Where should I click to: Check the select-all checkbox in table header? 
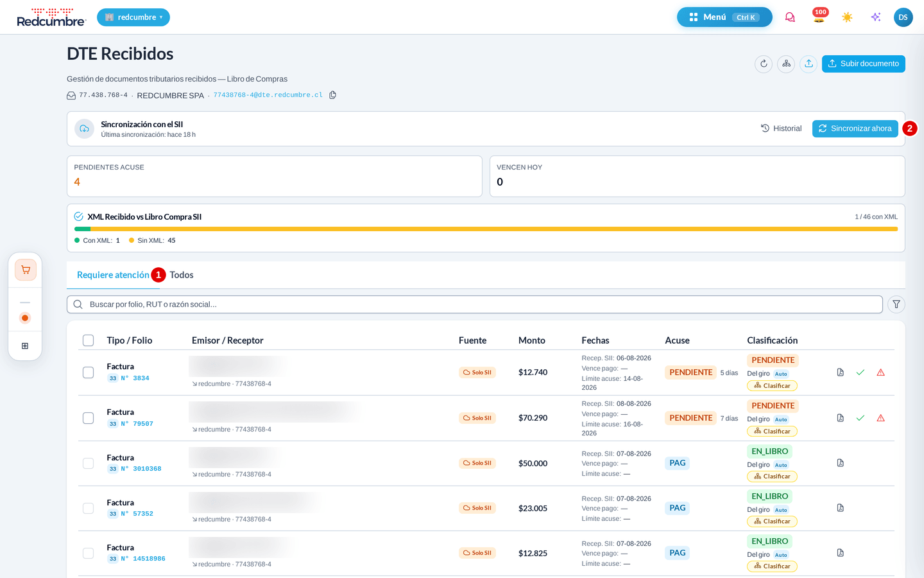89,340
